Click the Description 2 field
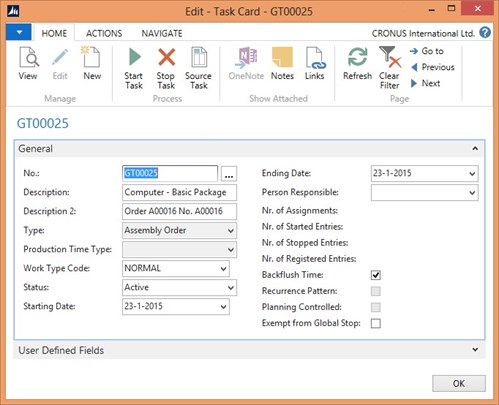 pyautogui.click(x=179, y=211)
